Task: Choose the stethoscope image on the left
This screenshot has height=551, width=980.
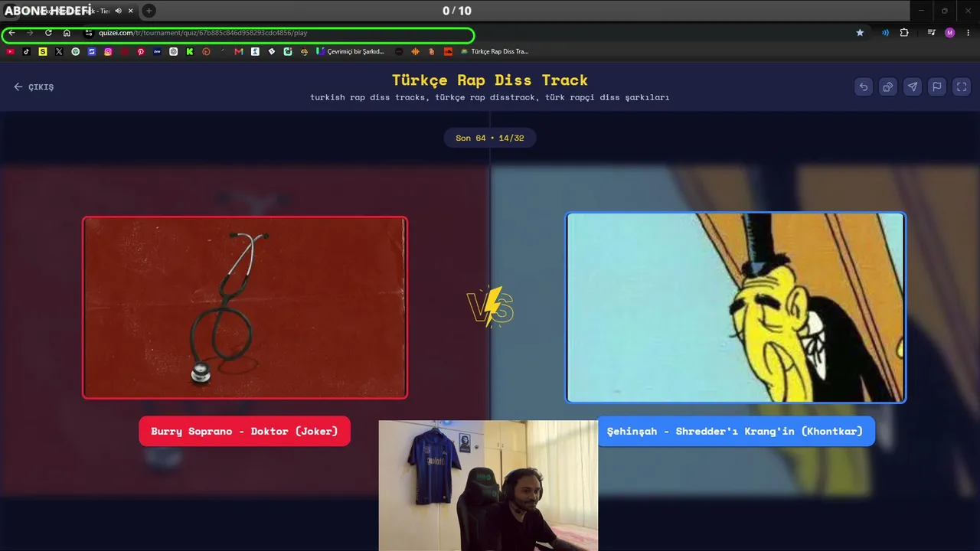Action: coord(245,308)
